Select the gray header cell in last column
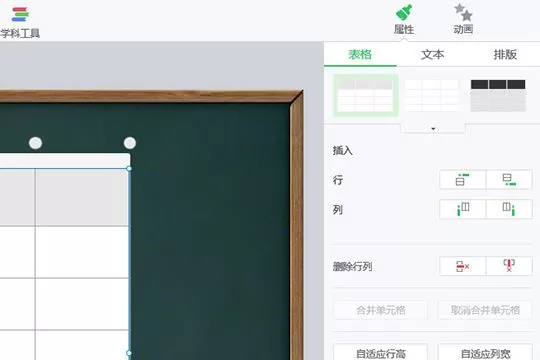Image resolution: width=540 pixels, height=360 pixels. (82, 197)
